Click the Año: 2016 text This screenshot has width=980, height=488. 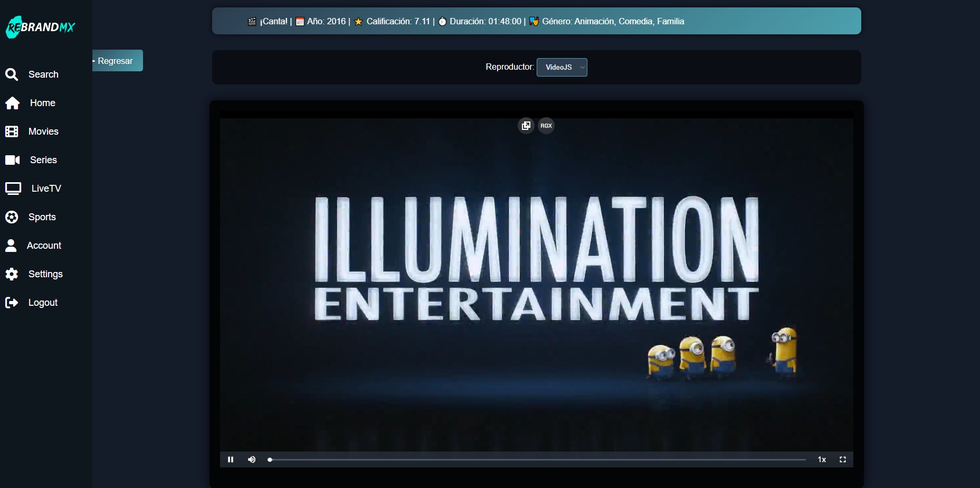pyautogui.click(x=326, y=22)
